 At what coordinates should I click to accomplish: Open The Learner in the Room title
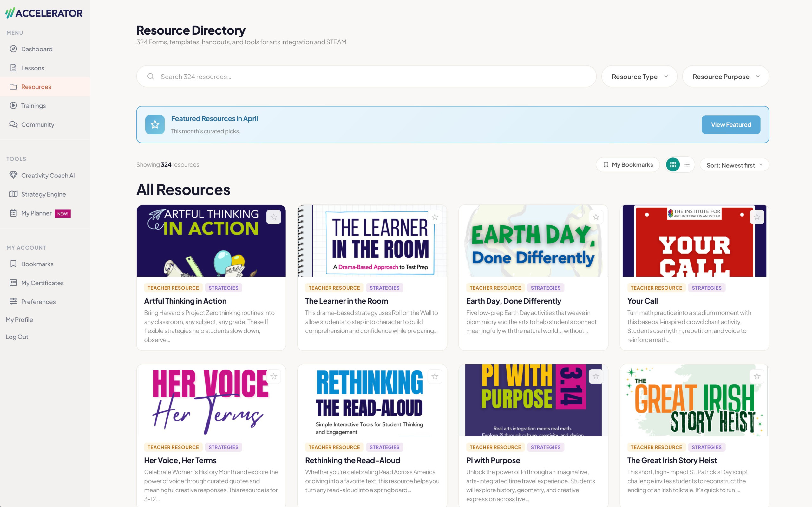[x=346, y=301]
